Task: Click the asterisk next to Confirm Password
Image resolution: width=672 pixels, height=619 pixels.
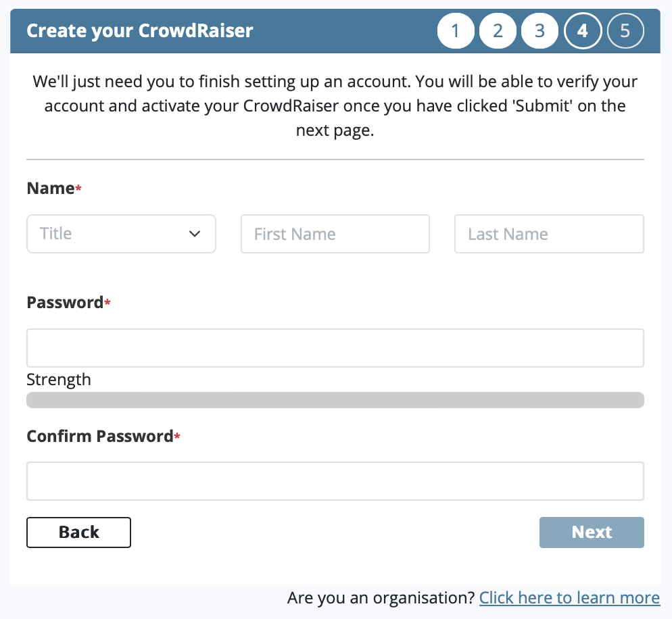Action: [x=177, y=437]
